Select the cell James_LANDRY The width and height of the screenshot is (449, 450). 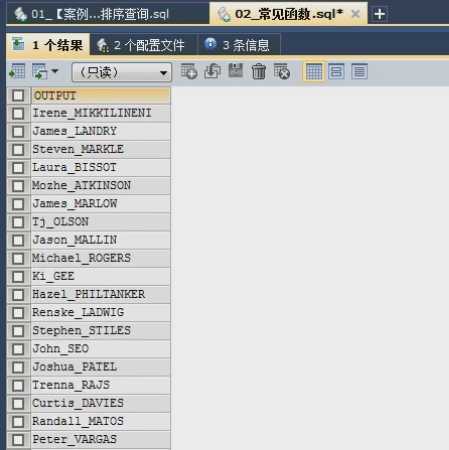pos(101,132)
